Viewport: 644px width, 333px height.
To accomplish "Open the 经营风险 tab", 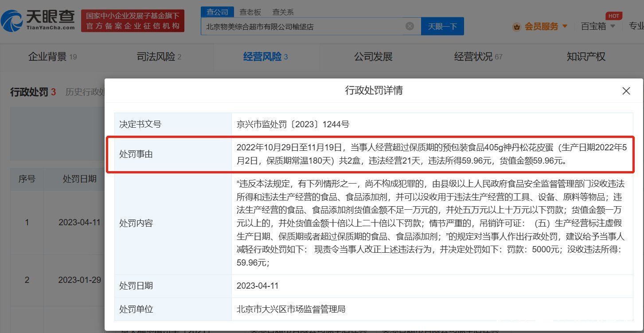I will [265, 57].
